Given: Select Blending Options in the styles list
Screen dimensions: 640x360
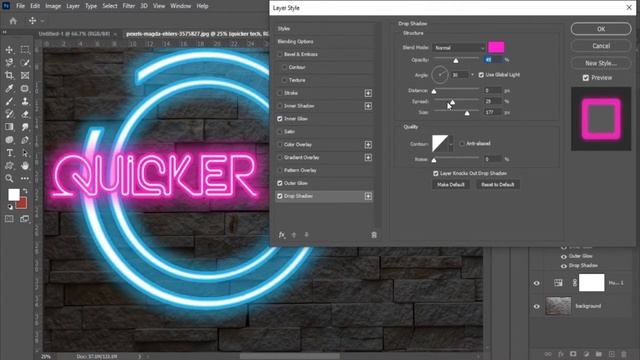Looking at the screenshot, I should [x=296, y=42].
